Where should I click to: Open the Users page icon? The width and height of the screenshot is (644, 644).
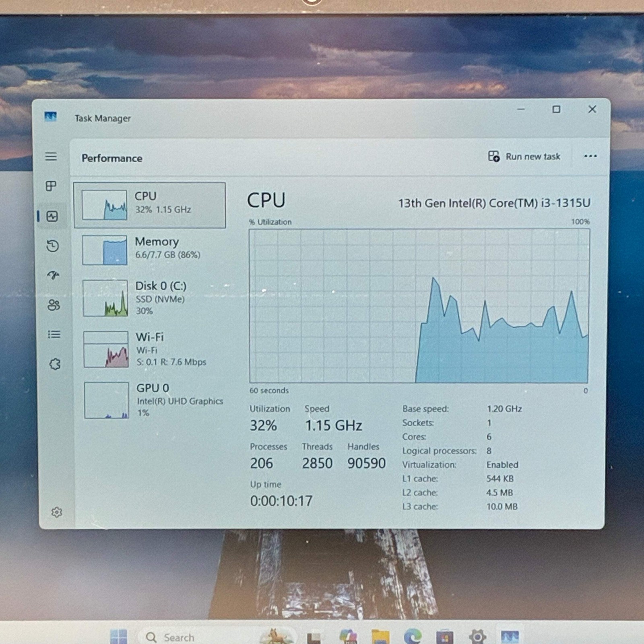[x=54, y=305]
